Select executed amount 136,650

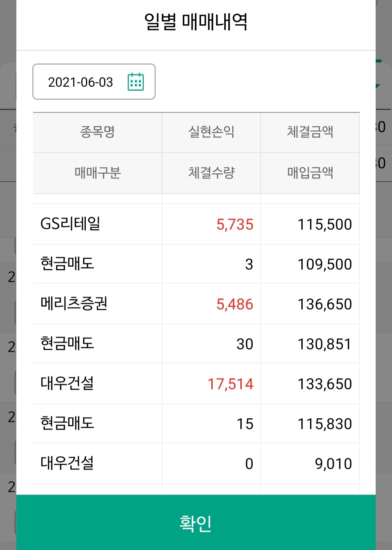click(325, 304)
